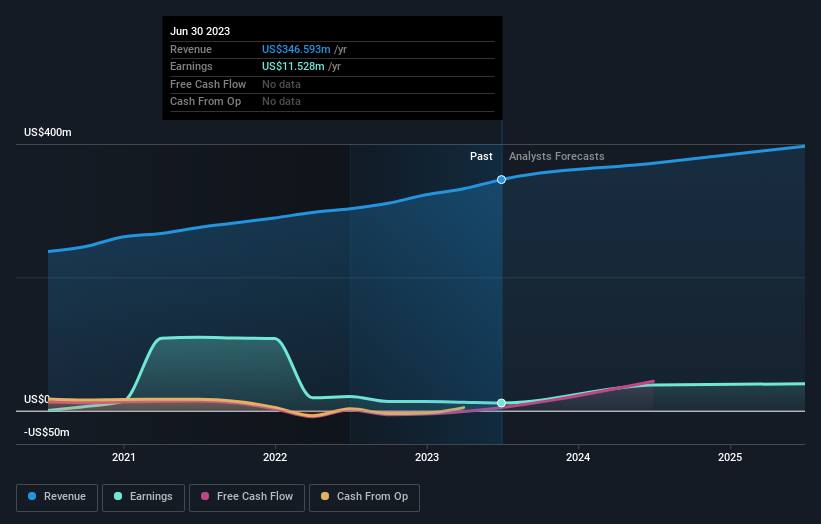Click the Analysts Forecasts label

(557, 157)
